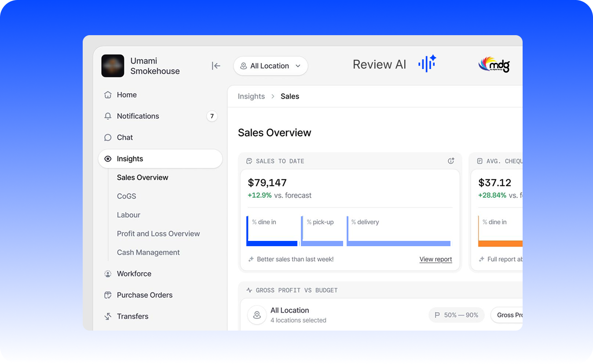The width and height of the screenshot is (593, 364).
Task: Open the Workforce section
Action: coord(134,273)
